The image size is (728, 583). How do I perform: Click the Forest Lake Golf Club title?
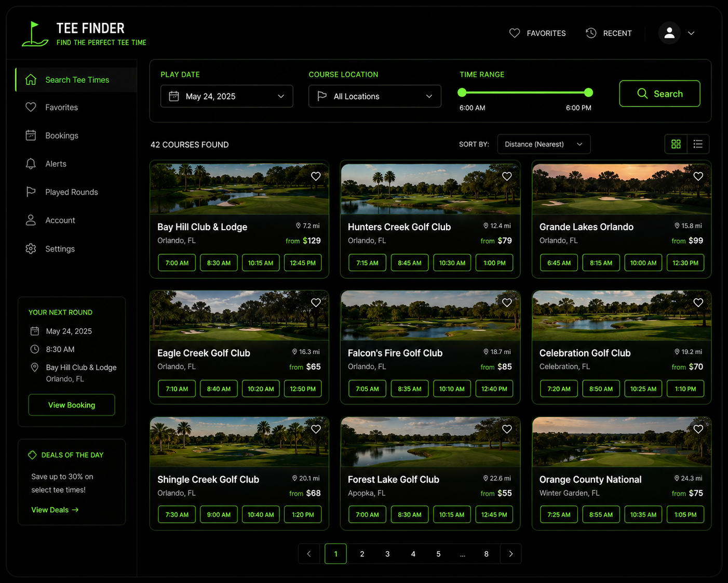pyautogui.click(x=394, y=479)
